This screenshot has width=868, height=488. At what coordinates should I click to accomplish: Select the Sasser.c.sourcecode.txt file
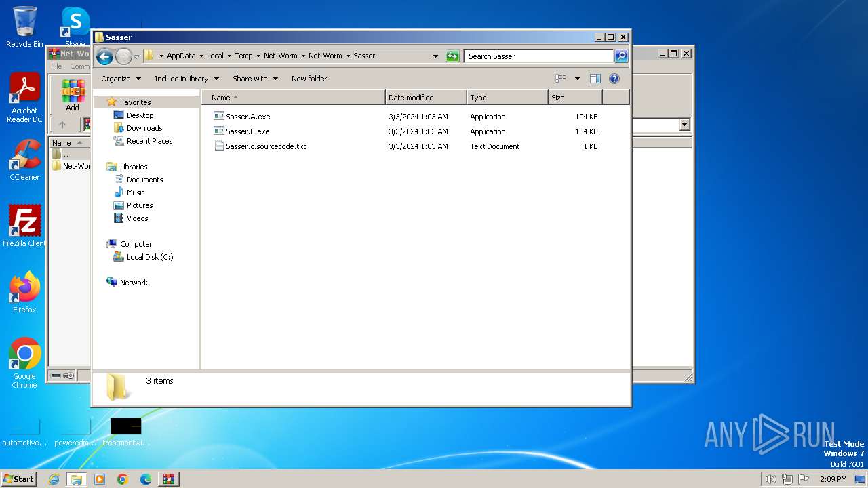pos(266,146)
